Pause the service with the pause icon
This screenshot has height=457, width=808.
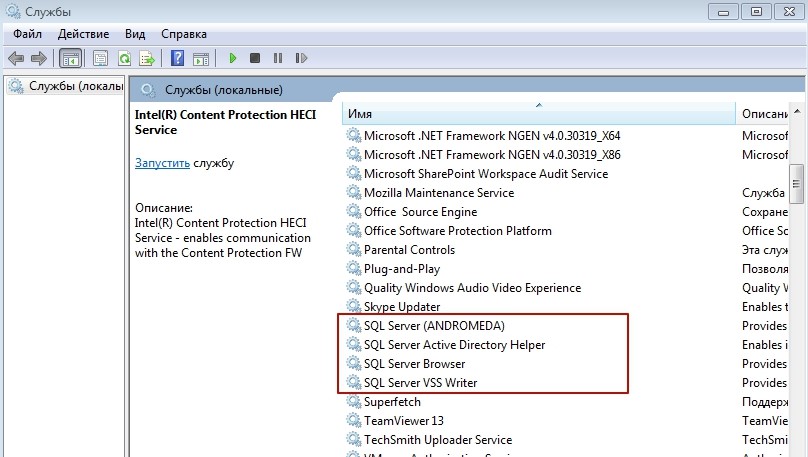(278, 58)
